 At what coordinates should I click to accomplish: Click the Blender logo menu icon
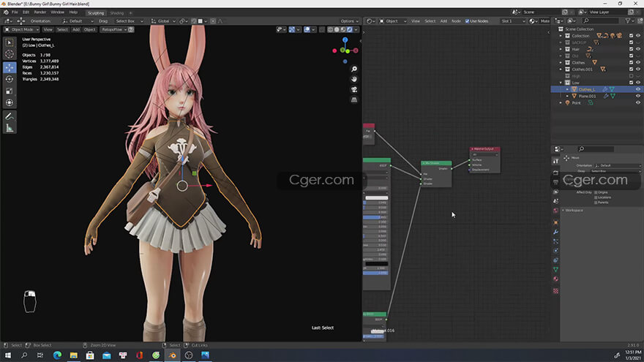pyautogui.click(x=6, y=12)
